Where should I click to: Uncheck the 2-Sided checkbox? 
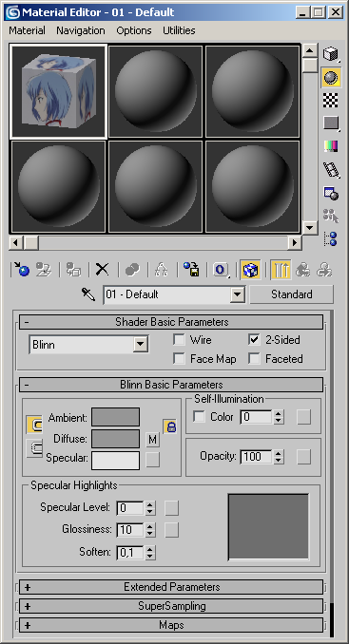255,340
